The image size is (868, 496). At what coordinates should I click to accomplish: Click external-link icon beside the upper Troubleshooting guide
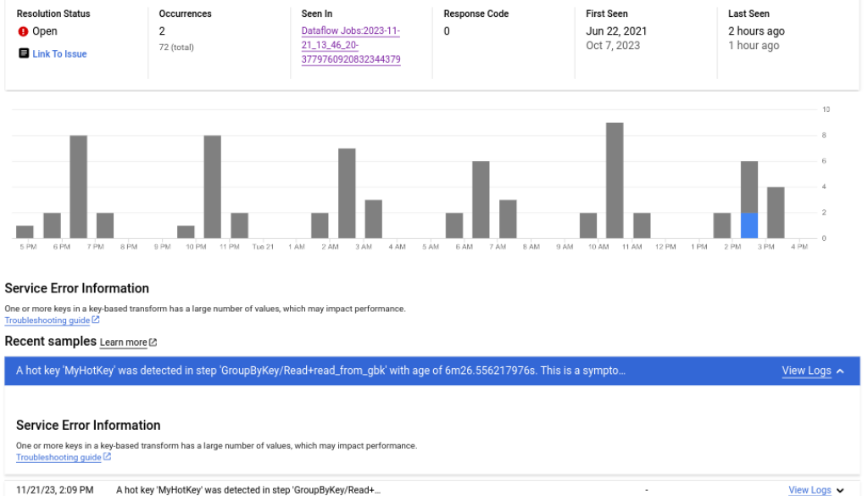click(x=96, y=320)
